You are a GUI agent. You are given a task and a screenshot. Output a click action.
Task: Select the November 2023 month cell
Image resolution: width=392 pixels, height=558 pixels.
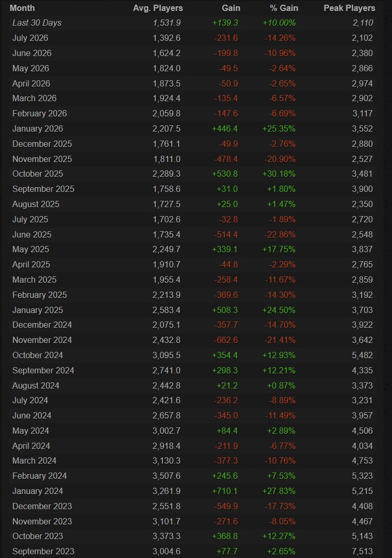tap(42, 521)
